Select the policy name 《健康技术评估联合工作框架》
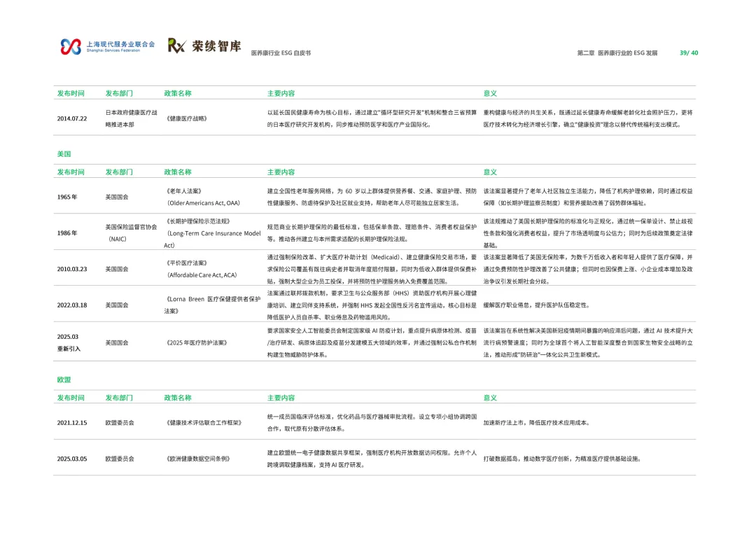Screen dimensions: 756x535 [204, 423]
